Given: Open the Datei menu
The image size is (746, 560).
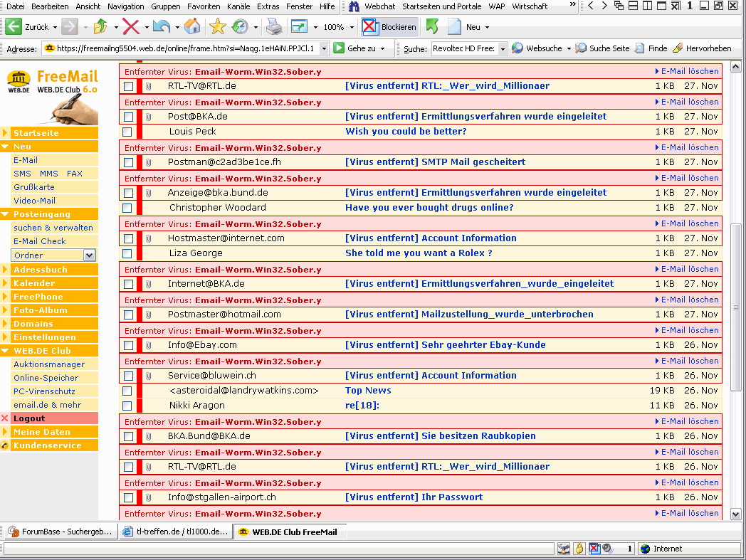Looking at the screenshot, I should (15, 6).
